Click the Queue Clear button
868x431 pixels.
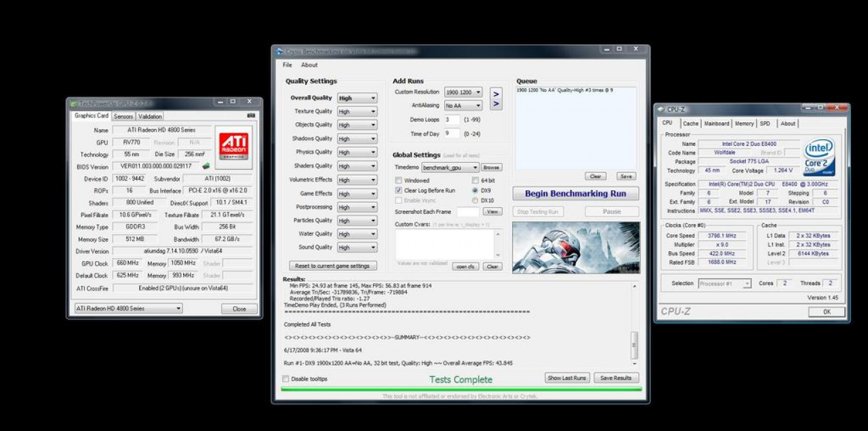point(595,176)
